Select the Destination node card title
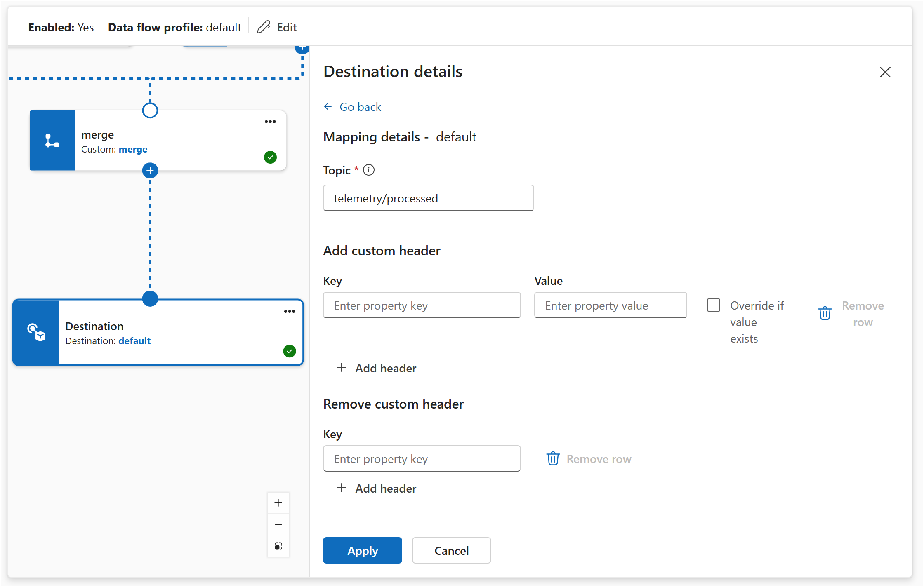The width and height of the screenshot is (924, 587). click(x=94, y=326)
